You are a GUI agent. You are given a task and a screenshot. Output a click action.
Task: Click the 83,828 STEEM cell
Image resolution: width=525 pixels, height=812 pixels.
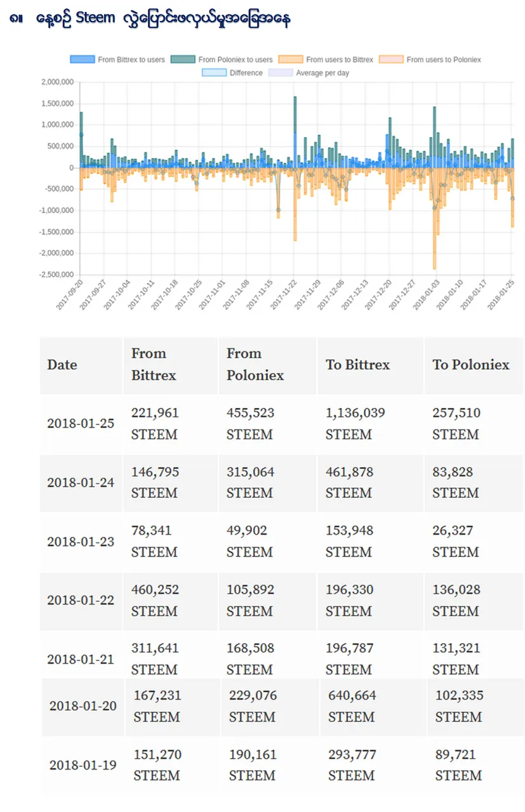pos(474,483)
